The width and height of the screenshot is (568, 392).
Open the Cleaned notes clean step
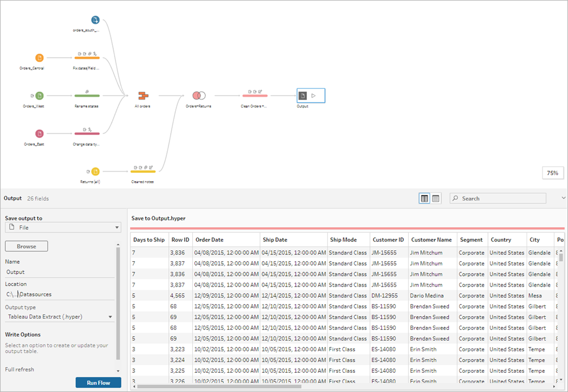click(x=143, y=171)
